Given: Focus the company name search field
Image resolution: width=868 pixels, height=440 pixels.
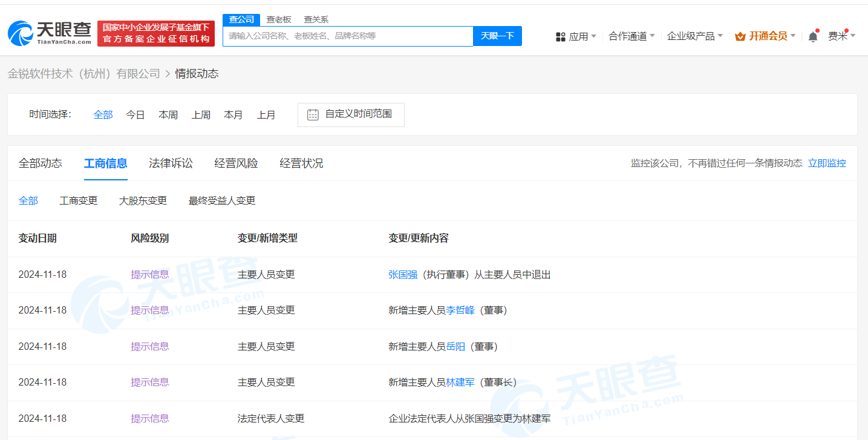Looking at the screenshot, I should pos(348,36).
